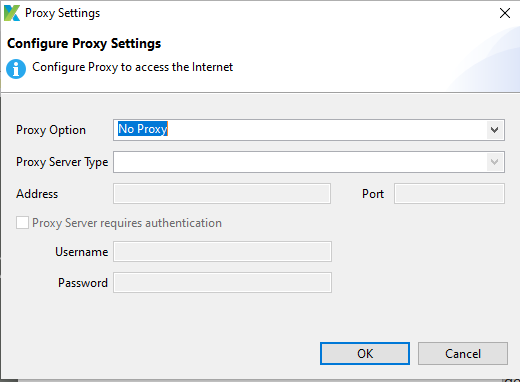
Task: Click the Configure Proxy Settings heading
Action: pos(84,44)
